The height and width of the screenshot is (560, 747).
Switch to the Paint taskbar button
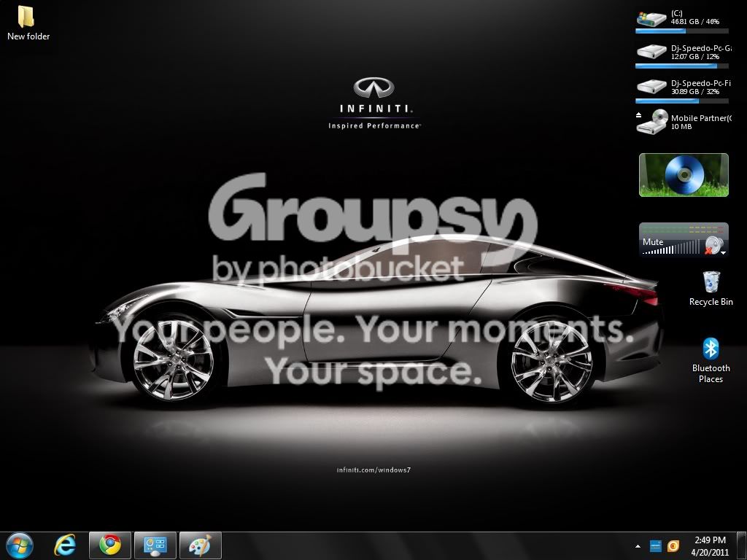[201, 545]
